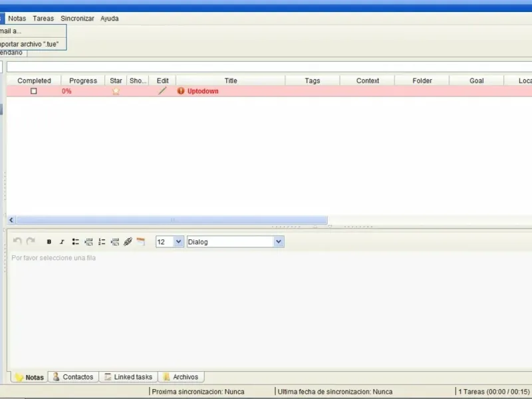532x399 pixels.
Task: Sort by the Tags column header
Action: (x=313, y=80)
